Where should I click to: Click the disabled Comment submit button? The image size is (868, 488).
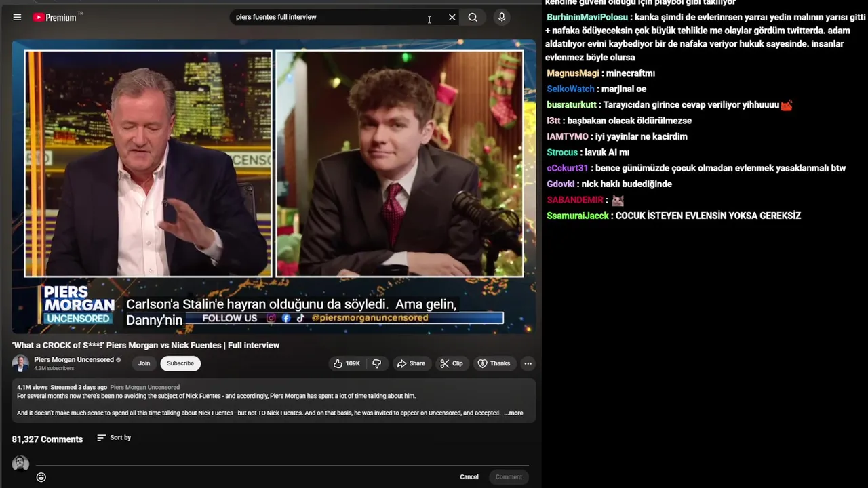tap(509, 477)
